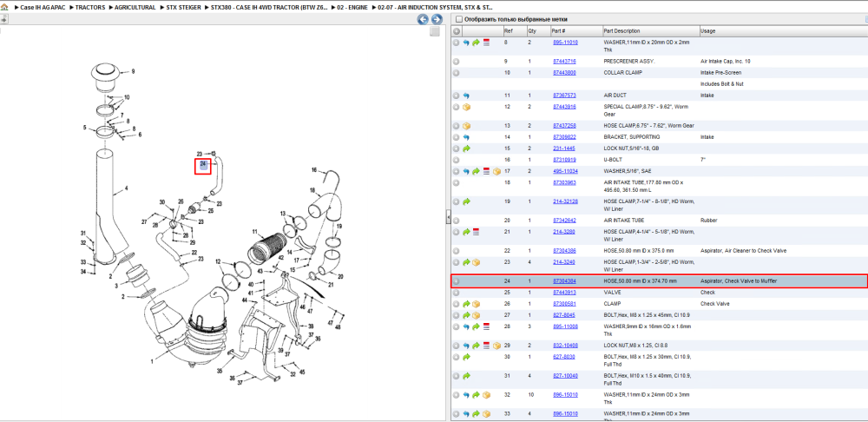Click the red list icon in Ref 21 row
Image resolution: width=868 pixels, height=422 pixels.
pyautogui.click(x=476, y=232)
